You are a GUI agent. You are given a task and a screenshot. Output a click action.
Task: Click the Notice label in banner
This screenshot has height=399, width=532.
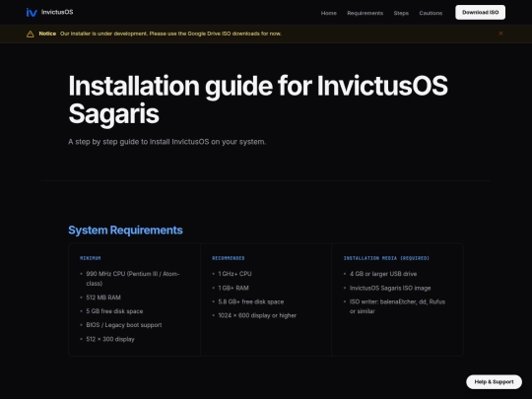tap(47, 33)
